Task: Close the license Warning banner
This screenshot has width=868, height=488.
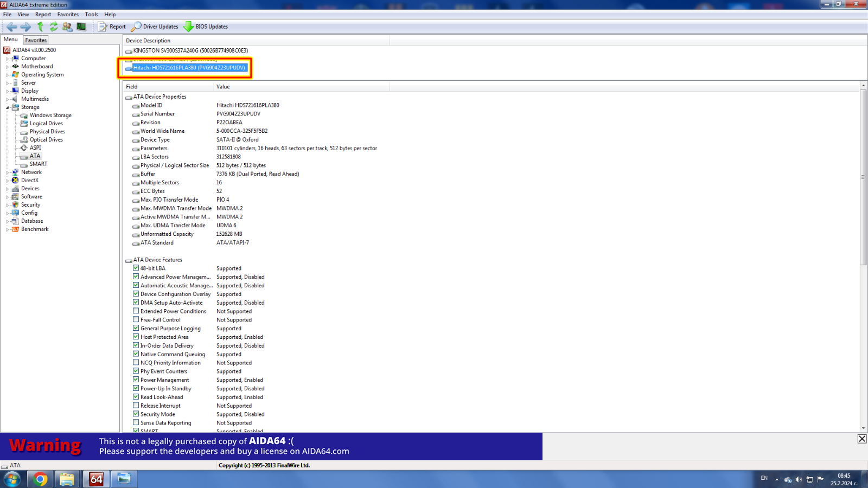Action: click(x=862, y=439)
